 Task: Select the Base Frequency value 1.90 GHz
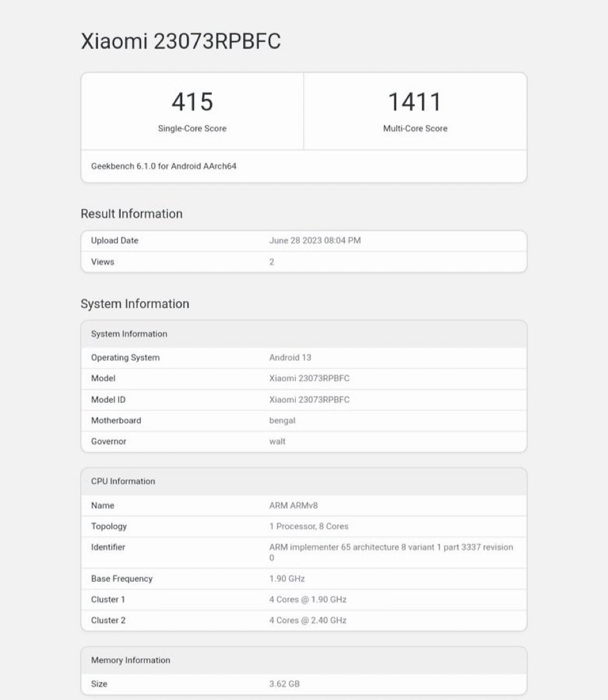point(287,579)
